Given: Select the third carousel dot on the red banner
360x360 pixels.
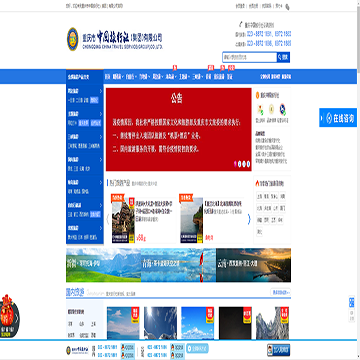Looking at the screenshot, I should click(244, 164).
